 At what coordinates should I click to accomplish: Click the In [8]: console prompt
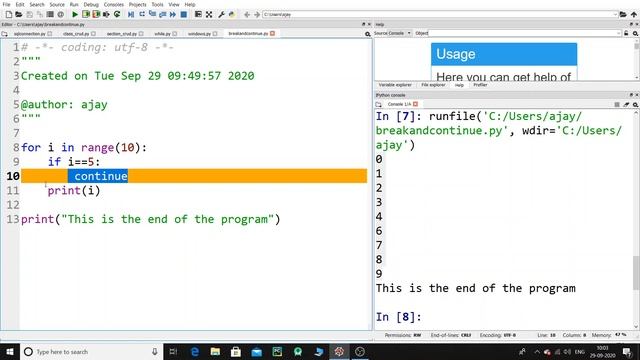point(398,317)
